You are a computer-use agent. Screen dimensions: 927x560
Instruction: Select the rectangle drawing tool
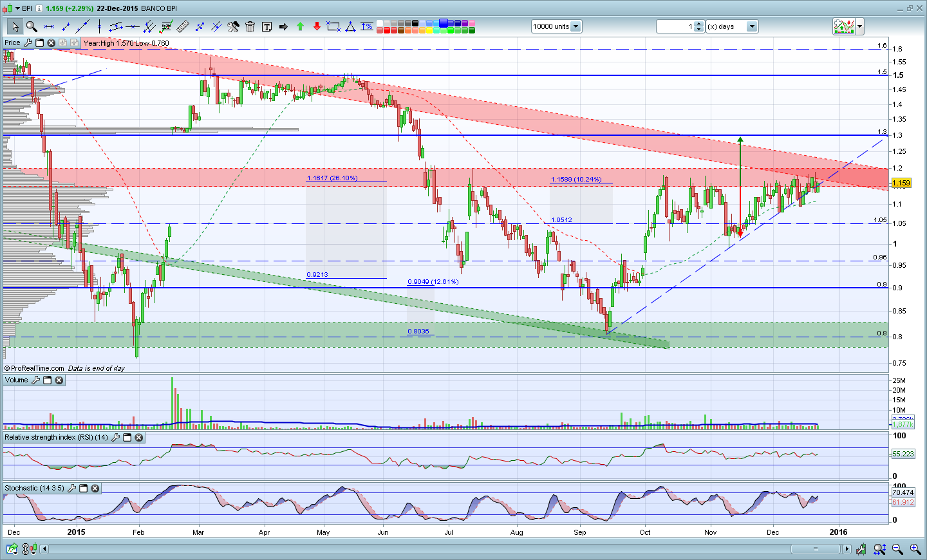click(x=333, y=26)
